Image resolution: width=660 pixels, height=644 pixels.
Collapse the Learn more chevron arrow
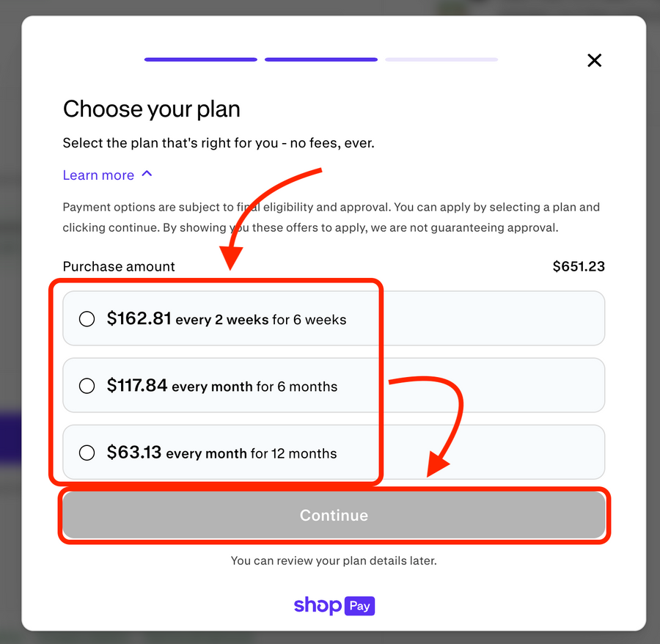click(147, 174)
